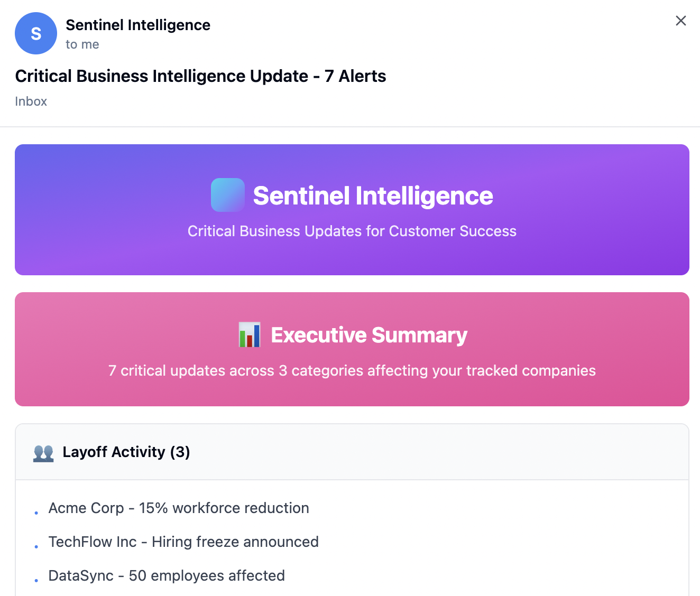
Task: Click the '7 critical updates across 3 categories' text
Action: coord(352,371)
